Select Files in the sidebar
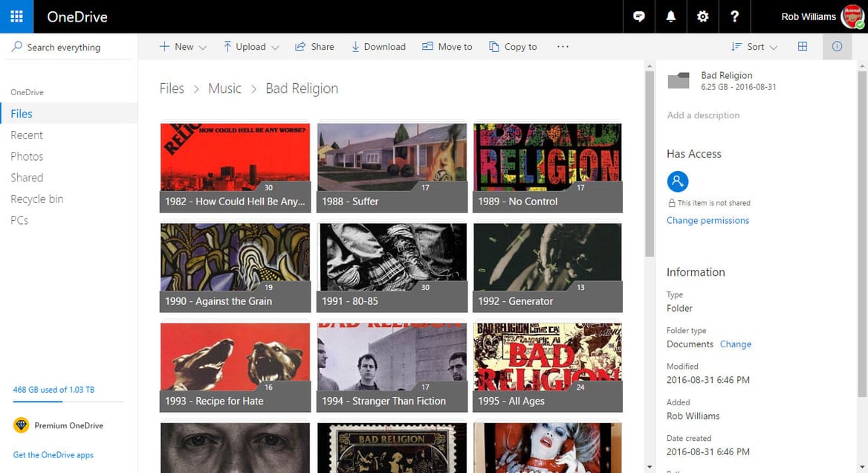Image resolution: width=868 pixels, height=473 pixels. tap(68, 113)
